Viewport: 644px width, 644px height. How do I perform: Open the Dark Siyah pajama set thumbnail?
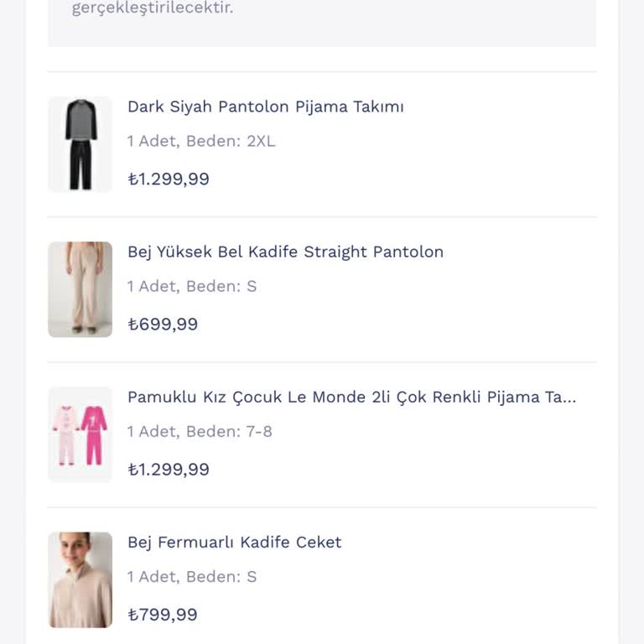(x=80, y=144)
